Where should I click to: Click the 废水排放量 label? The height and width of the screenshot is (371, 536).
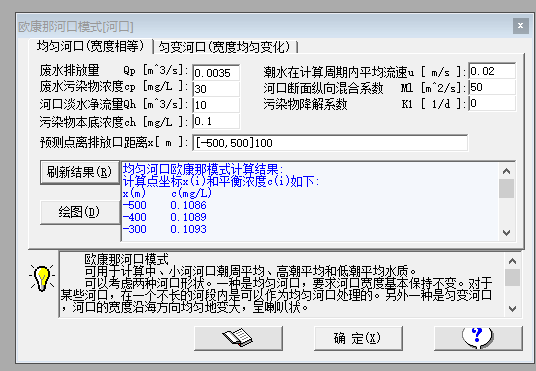click(69, 71)
